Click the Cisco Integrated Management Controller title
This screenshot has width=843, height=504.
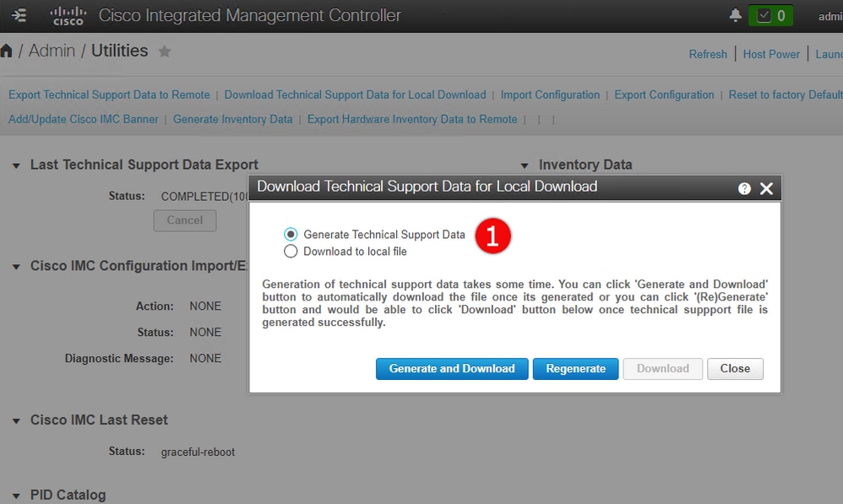click(249, 15)
